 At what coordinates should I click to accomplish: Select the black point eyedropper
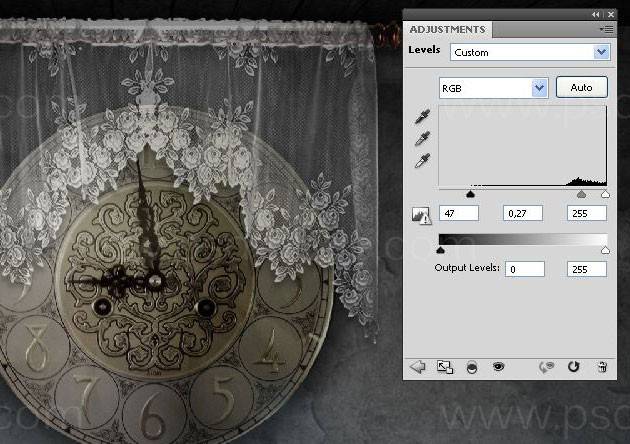point(422,117)
